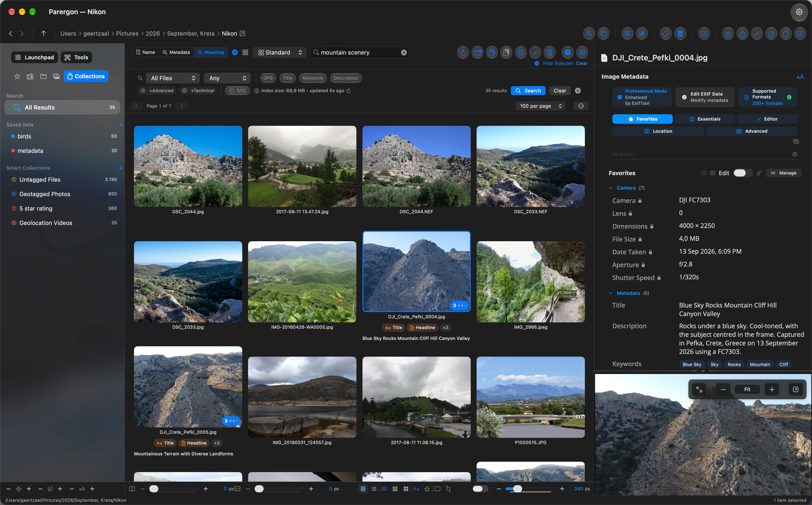This screenshot has width=812, height=505.
Task: Adjust the thumbnail size slider
Action: 517,489
